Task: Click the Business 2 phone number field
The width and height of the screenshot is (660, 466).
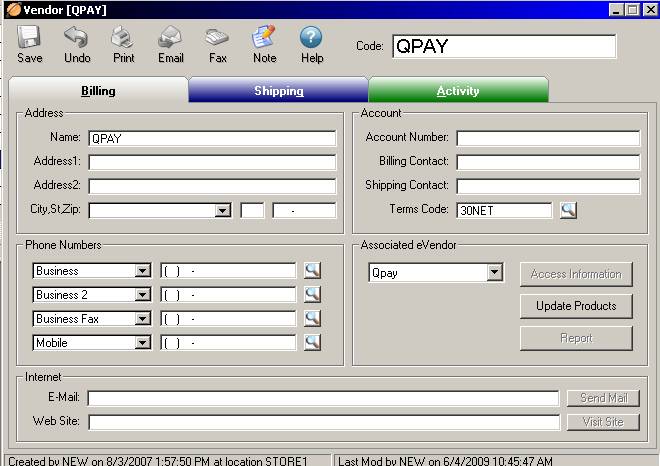Action: pos(228,295)
